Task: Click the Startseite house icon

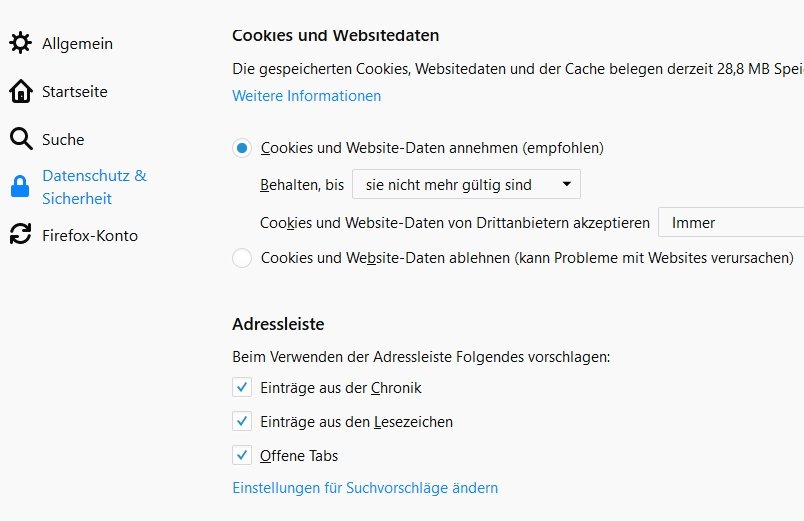Action: [20, 92]
